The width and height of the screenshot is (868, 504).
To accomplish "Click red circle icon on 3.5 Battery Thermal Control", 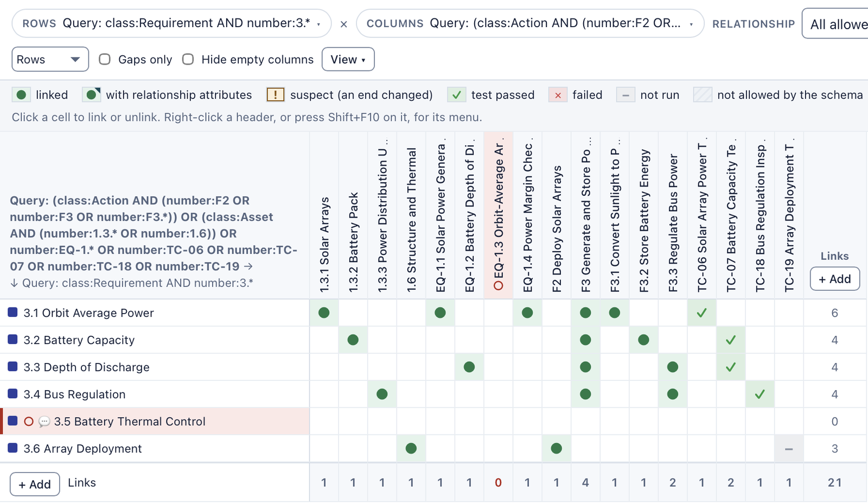I will pyautogui.click(x=29, y=421).
